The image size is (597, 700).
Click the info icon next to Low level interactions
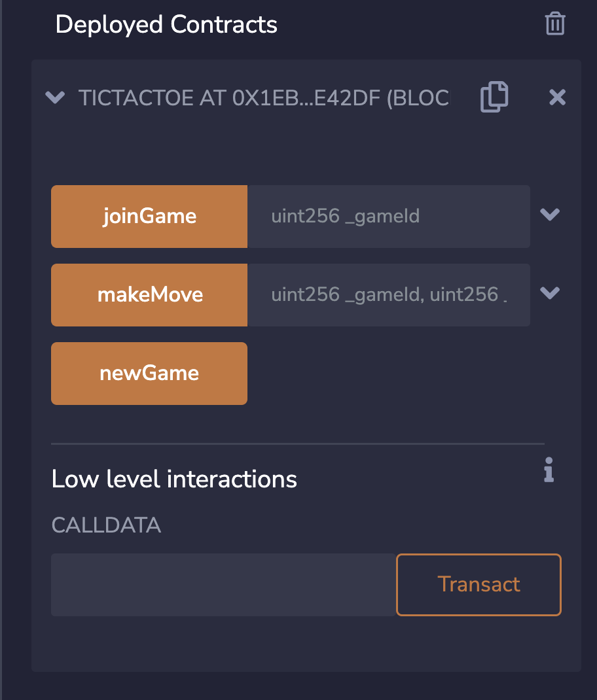click(x=549, y=470)
